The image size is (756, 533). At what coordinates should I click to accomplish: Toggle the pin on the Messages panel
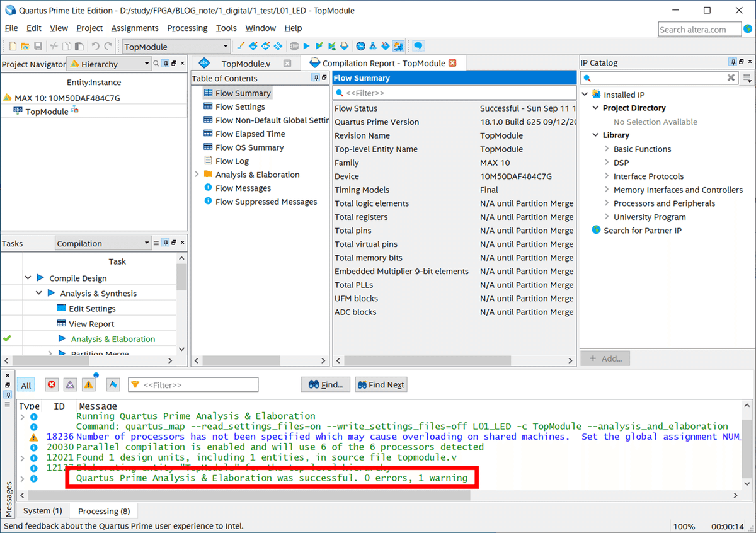(x=8, y=395)
